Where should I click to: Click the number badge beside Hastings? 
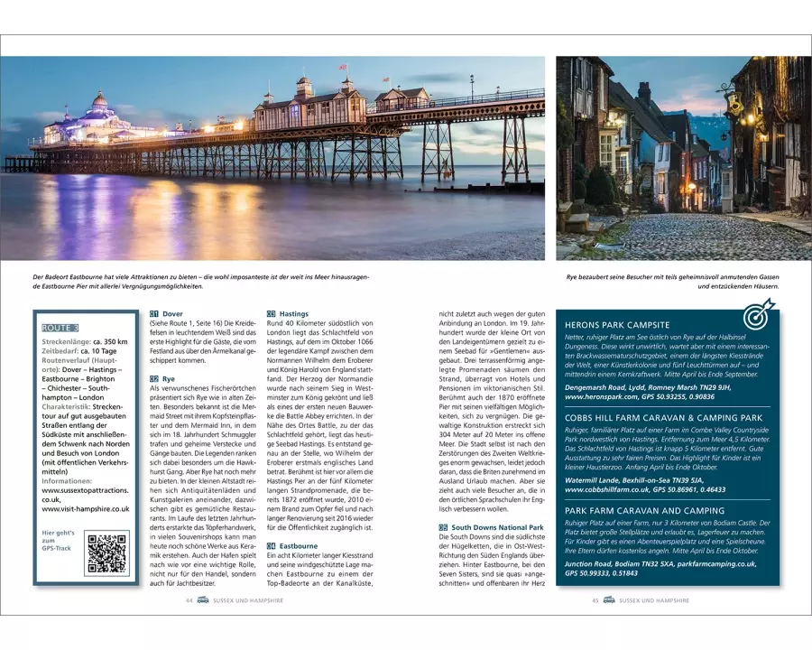271,314
